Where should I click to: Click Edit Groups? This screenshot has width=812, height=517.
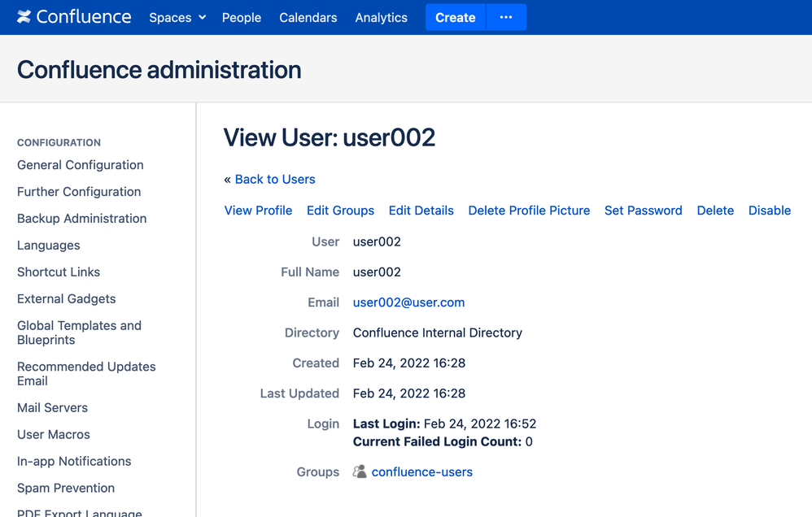tap(340, 210)
